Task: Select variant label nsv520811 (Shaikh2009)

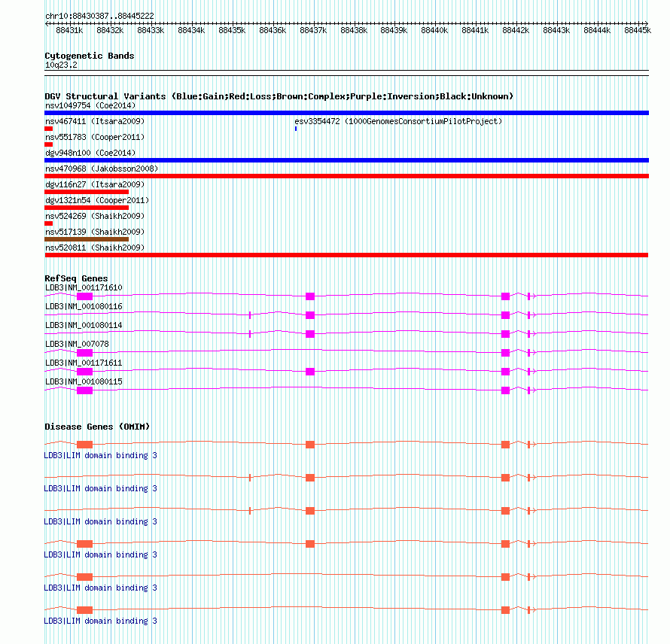Action: click(x=95, y=248)
